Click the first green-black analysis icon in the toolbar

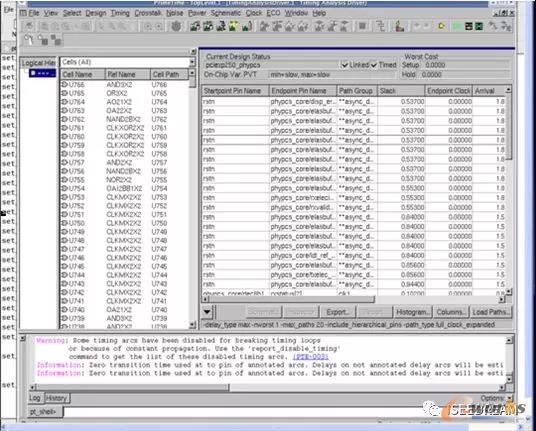[195, 26]
